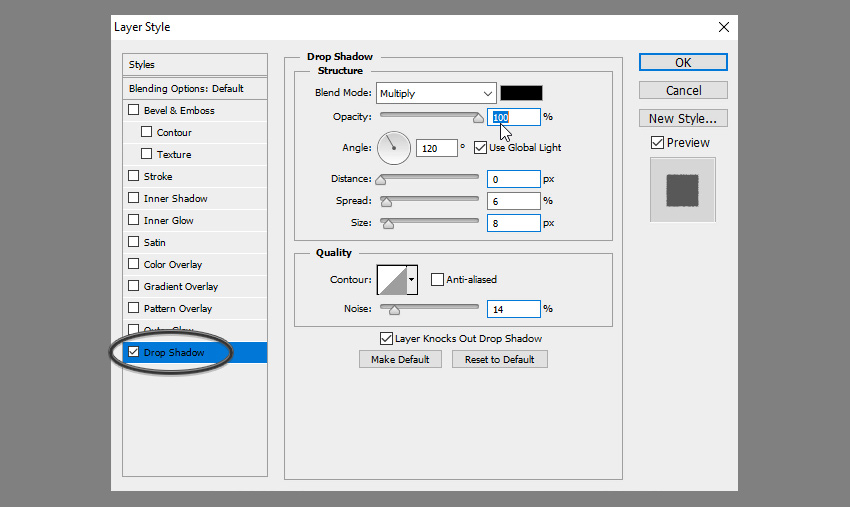The height and width of the screenshot is (507, 850).
Task: Enable the Pattern Overlay checkbox
Action: 133,308
